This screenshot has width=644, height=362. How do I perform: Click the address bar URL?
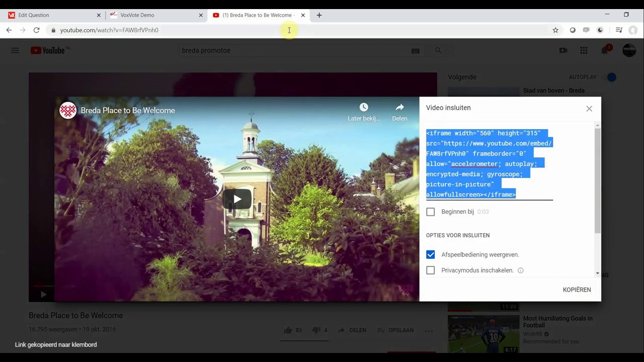tap(109, 30)
